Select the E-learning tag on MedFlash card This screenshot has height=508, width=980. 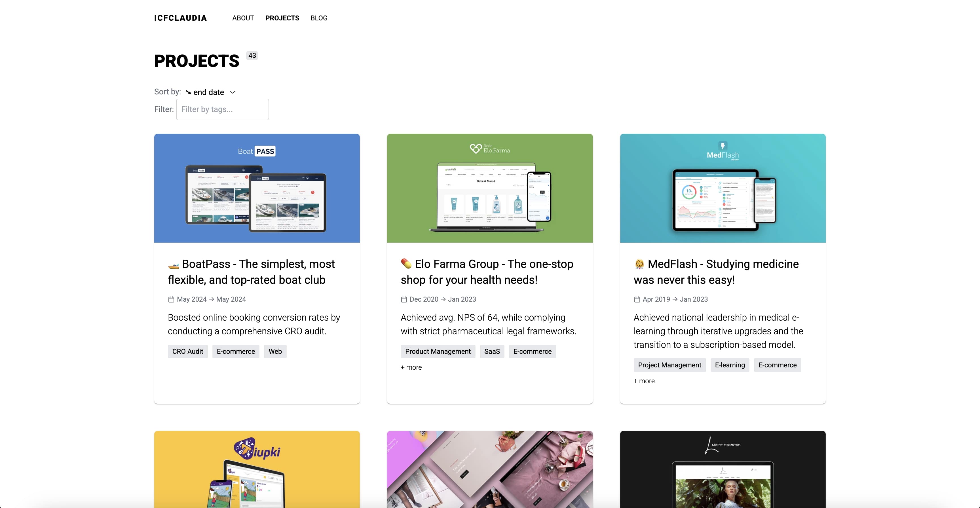[729, 365]
